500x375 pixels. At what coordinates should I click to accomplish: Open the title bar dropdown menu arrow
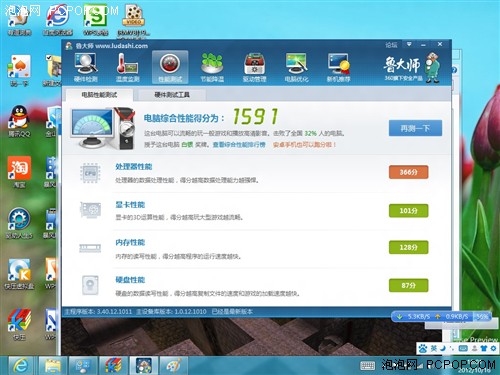[x=409, y=44]
